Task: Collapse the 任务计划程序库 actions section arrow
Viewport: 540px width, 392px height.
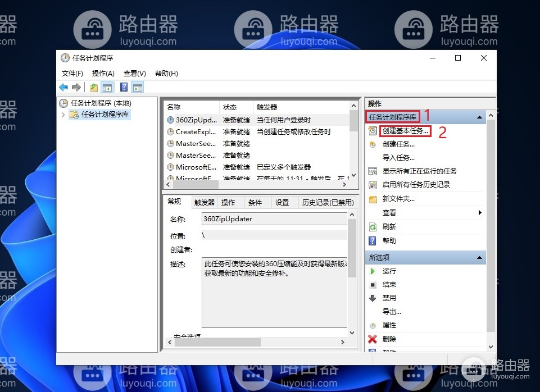Action: [479, 117]
